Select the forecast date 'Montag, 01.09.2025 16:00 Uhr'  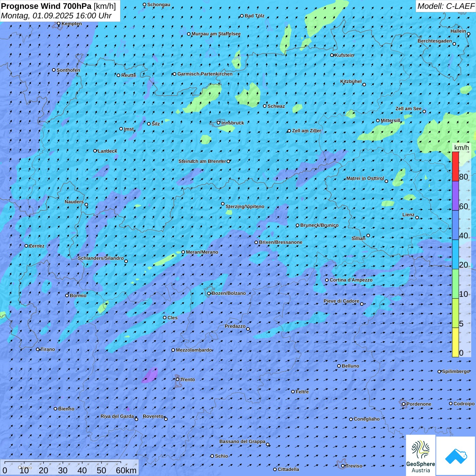[56, 16]
